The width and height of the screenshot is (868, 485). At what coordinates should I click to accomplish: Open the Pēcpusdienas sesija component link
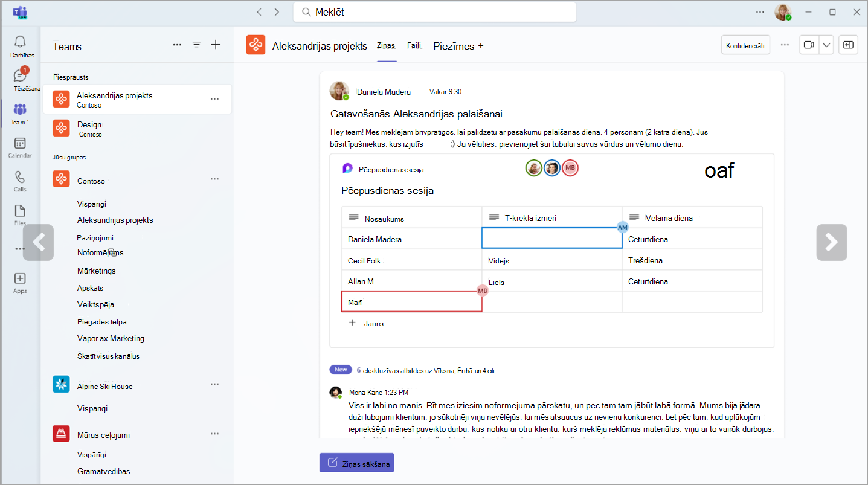391,170
